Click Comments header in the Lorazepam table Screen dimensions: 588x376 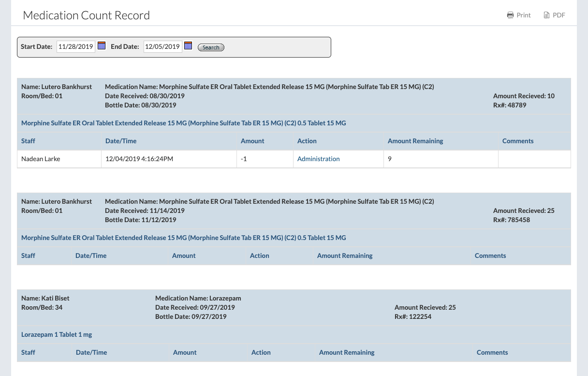click(492, 352)
